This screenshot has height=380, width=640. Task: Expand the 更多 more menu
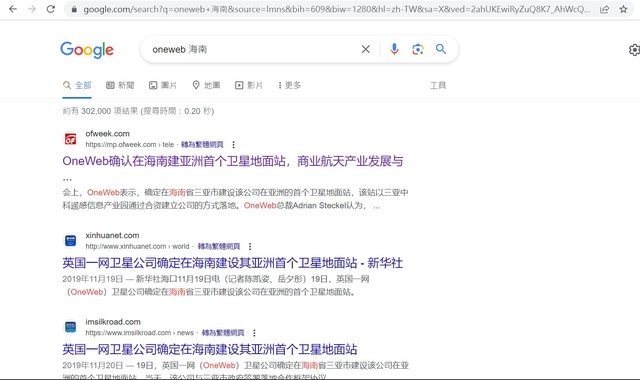pos(289,85)
